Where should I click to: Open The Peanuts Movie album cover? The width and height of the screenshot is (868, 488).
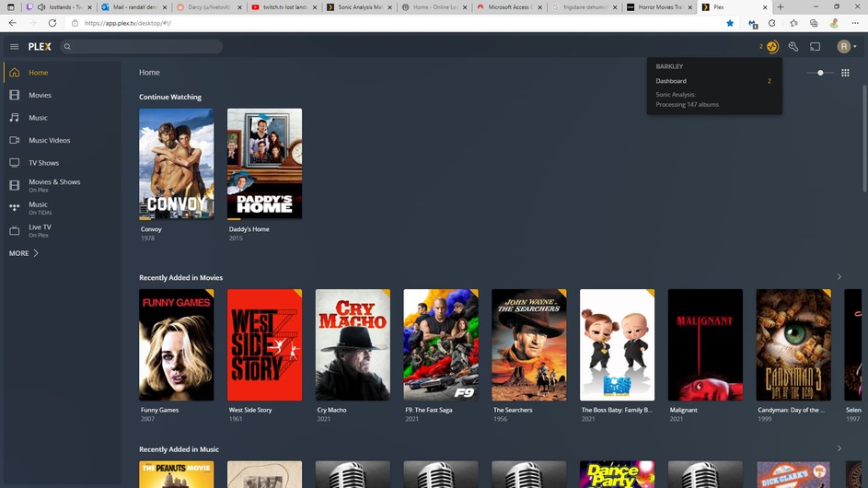(x=177, y=475)
